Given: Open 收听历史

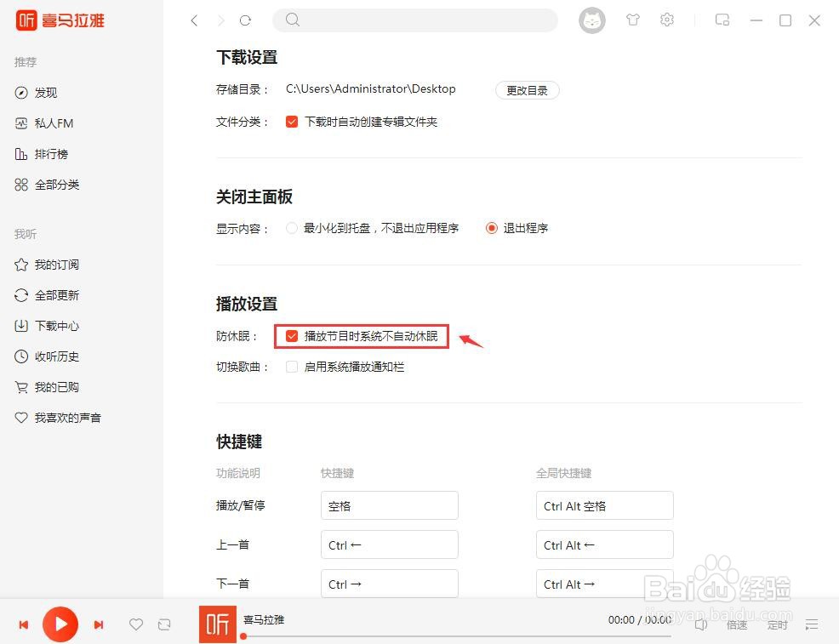Looking at the screenshot, I should pos(47,356).
